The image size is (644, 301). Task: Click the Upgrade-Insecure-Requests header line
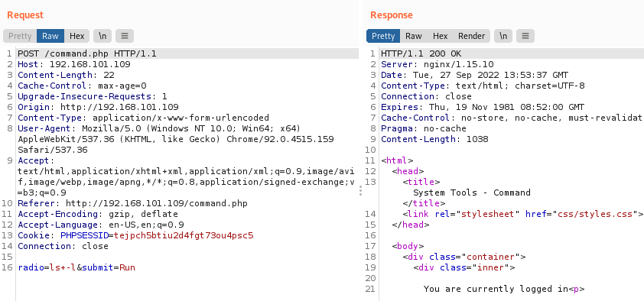pyautogui.click(x=93, y=96)
